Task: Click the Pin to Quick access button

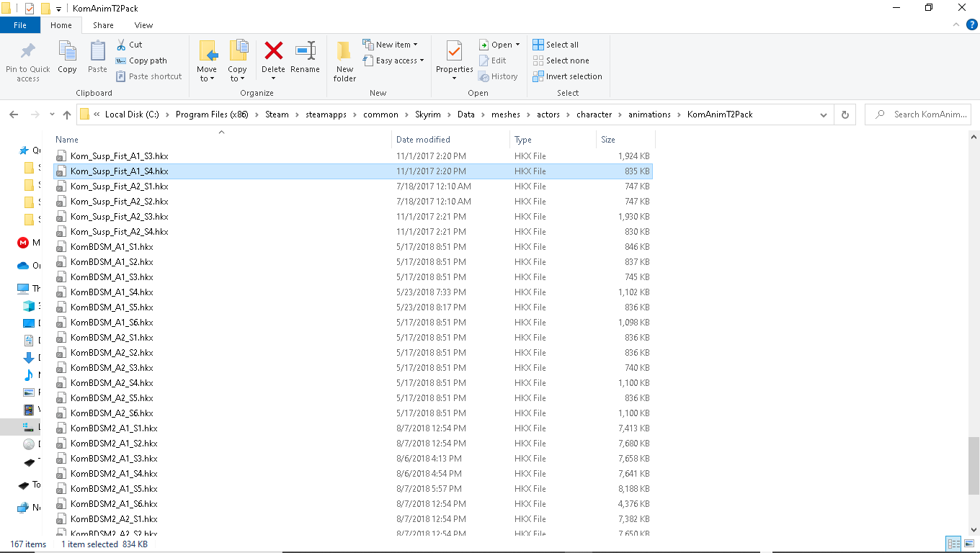Action: (x=28, y=60)
